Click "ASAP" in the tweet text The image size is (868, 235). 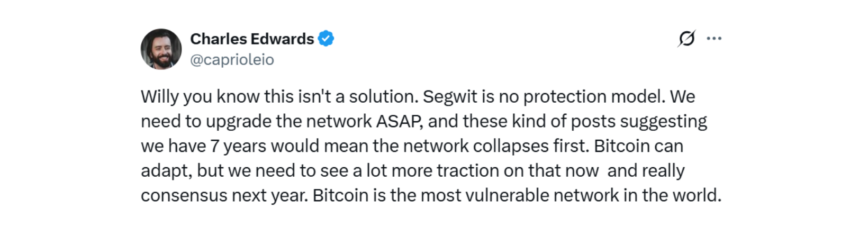399,122
